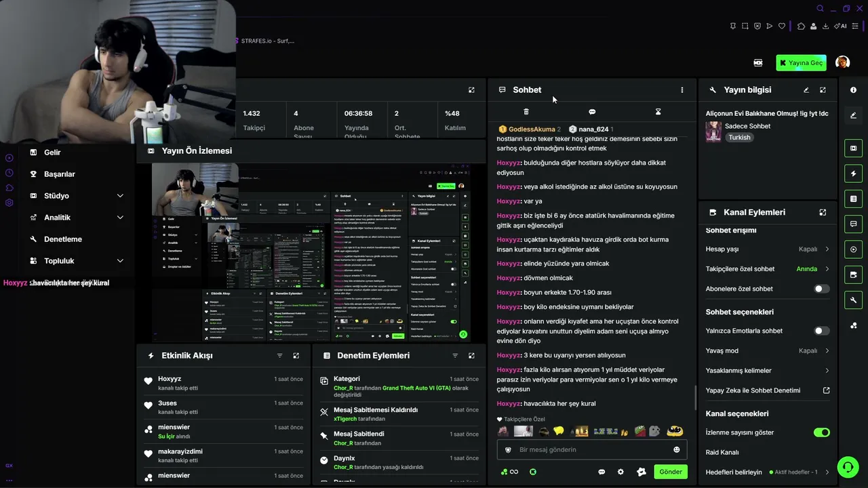Viewport: 868px width, 488px height.
Task: Toggle the wrench widget in right sidebar
Action: click(853, 300)
